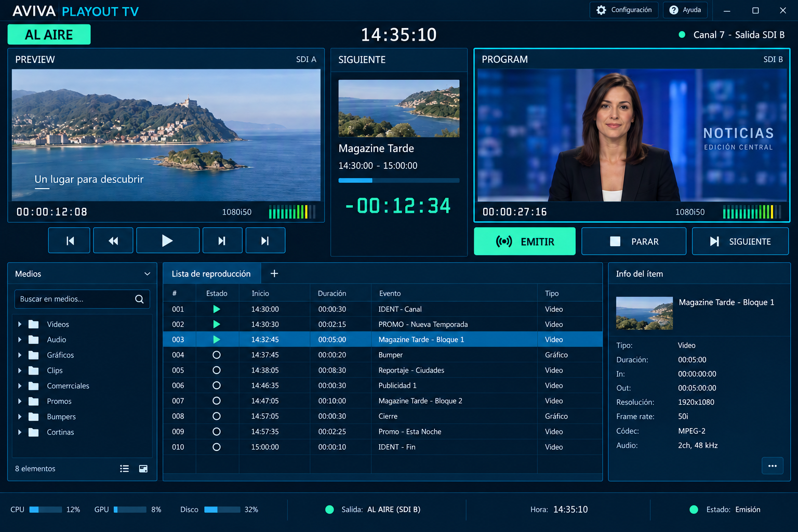Select the Promos folder icon
This screenshot has width=798, height=532.
34,402
